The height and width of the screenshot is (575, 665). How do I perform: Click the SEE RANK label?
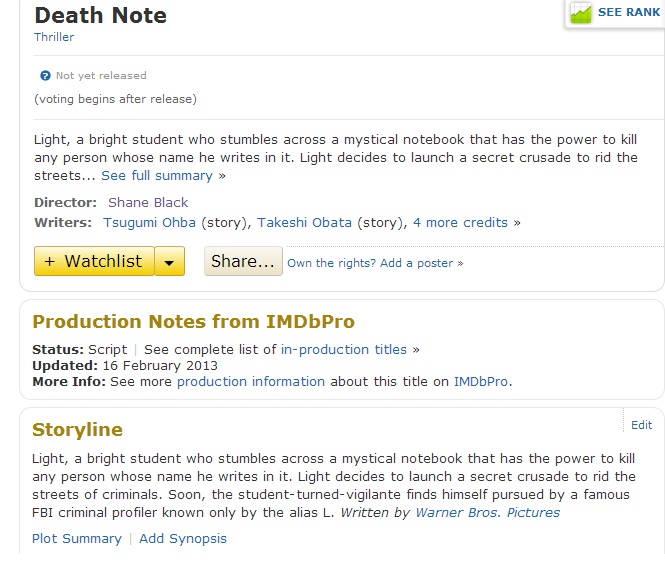629,12
